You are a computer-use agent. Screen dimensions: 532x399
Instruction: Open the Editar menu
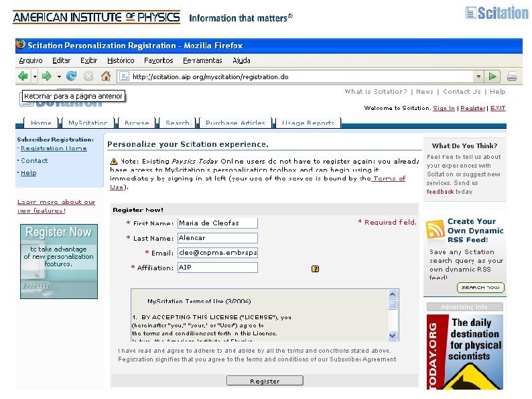[x=62, y=60]
